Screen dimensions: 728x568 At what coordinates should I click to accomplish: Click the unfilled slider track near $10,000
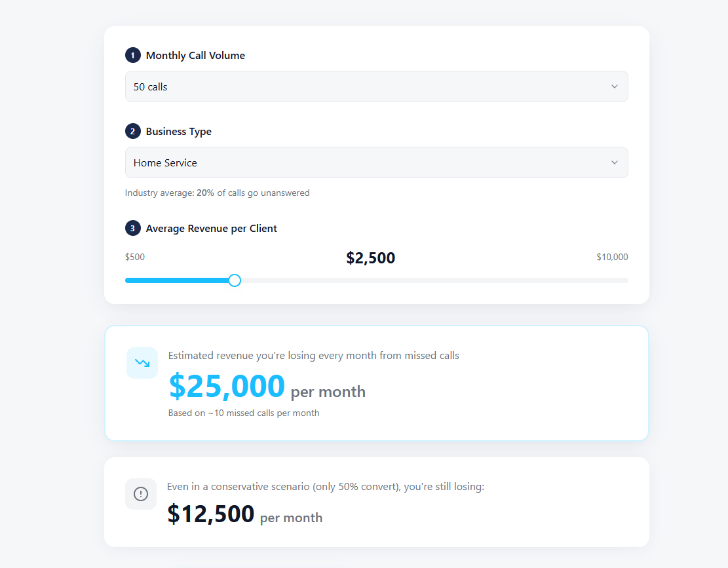[590, 280]
